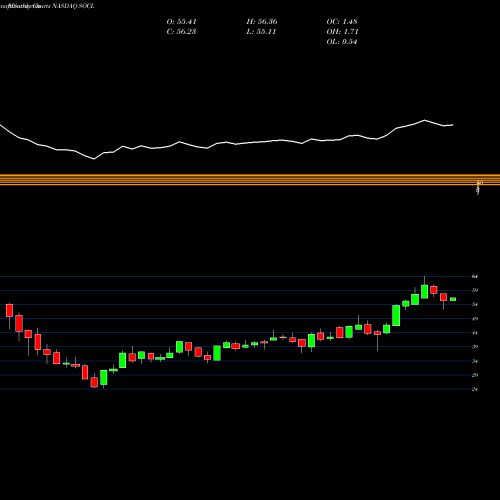Click the last small green candle on the chart
The image size is (500, 500).
tap(453, 299)
